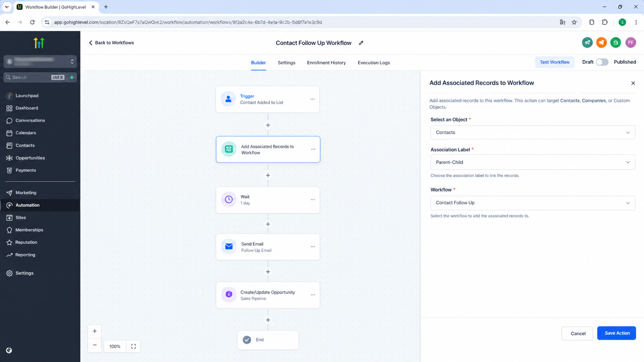
Task: Bookmark this page with the star icon
Action: tap(574, 22)
